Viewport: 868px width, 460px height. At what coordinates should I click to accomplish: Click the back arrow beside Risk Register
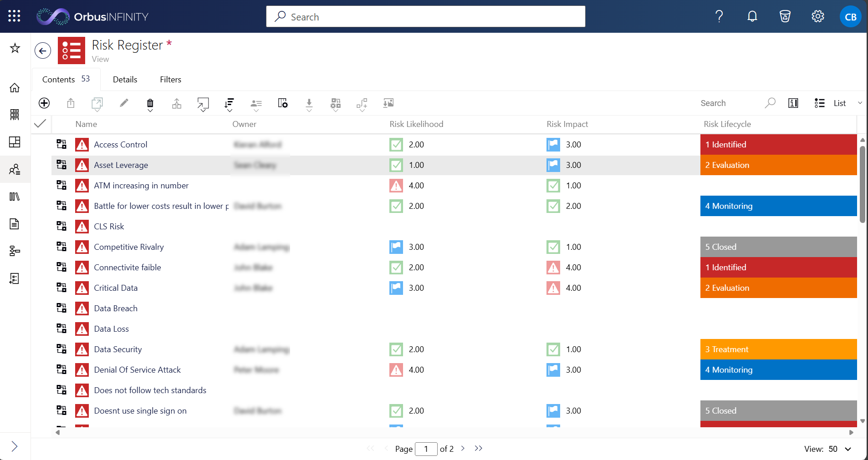pos(43,51)
